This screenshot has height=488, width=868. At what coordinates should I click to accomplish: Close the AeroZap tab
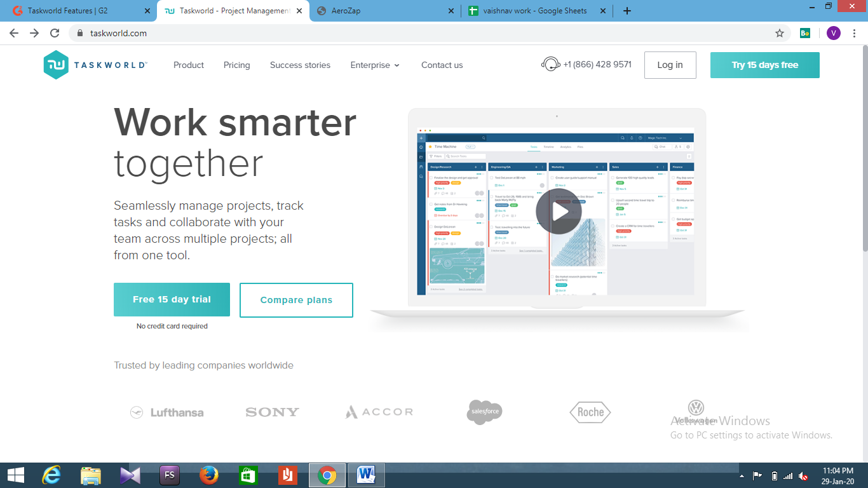pyautogui.click(x=451, y=11)
